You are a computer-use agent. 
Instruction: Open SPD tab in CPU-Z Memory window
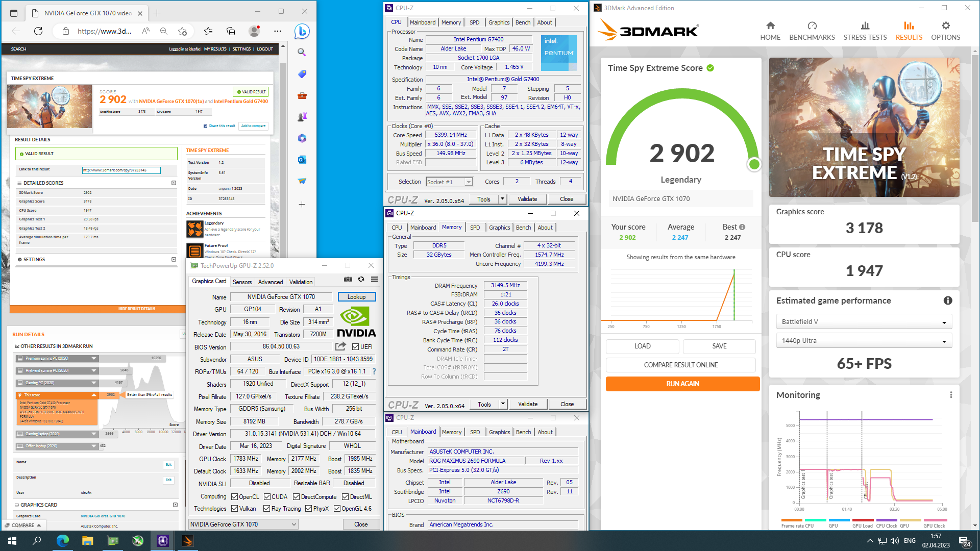coord(475,228)
